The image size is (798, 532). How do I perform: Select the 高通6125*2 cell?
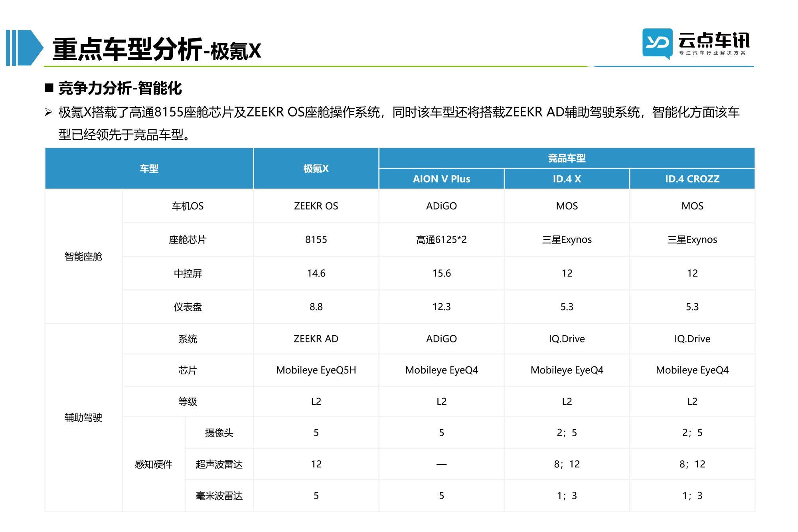pyautogui.click(x=441, y=239)
